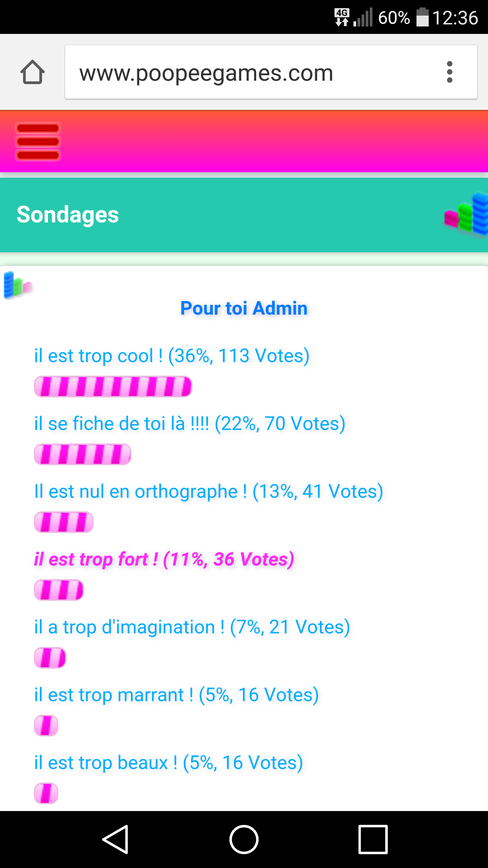Select 'il est trop marrant !' result
The image size is (488, 868).
click(x=177, y=695)
